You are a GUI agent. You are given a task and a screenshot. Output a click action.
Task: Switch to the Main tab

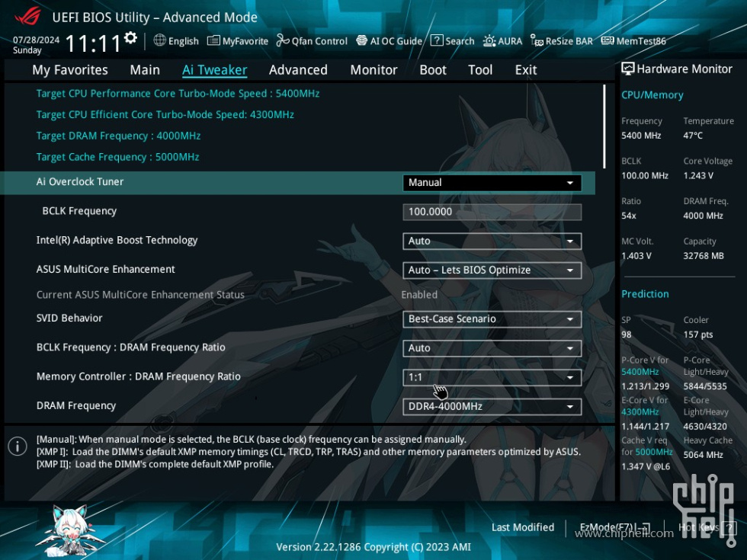coord(145,70)
